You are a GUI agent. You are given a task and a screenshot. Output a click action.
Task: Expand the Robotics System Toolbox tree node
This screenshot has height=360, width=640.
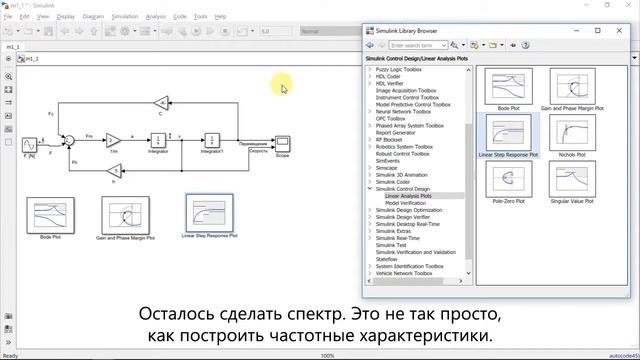point(370,147)
